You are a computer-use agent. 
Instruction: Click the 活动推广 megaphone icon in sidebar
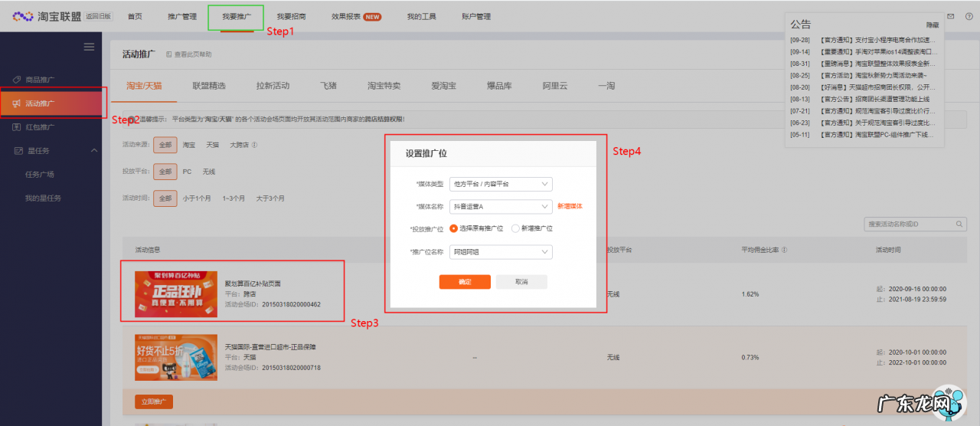click(x=17, y=103)
